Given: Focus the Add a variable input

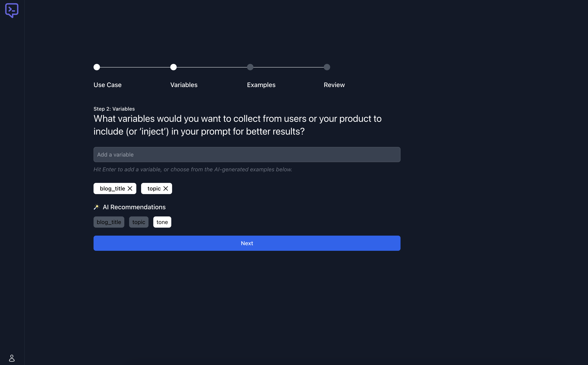Looking at the screenshot, I should 247,155.
